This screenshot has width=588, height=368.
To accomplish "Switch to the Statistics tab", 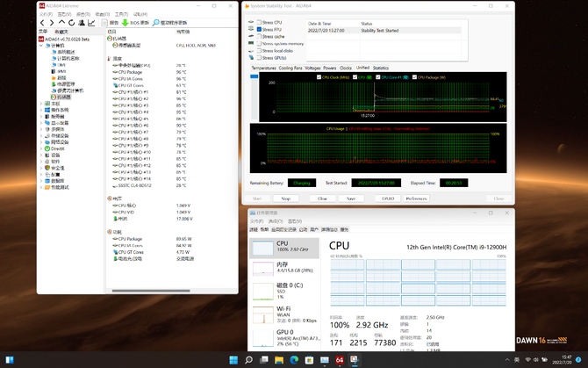I will 380,68.
